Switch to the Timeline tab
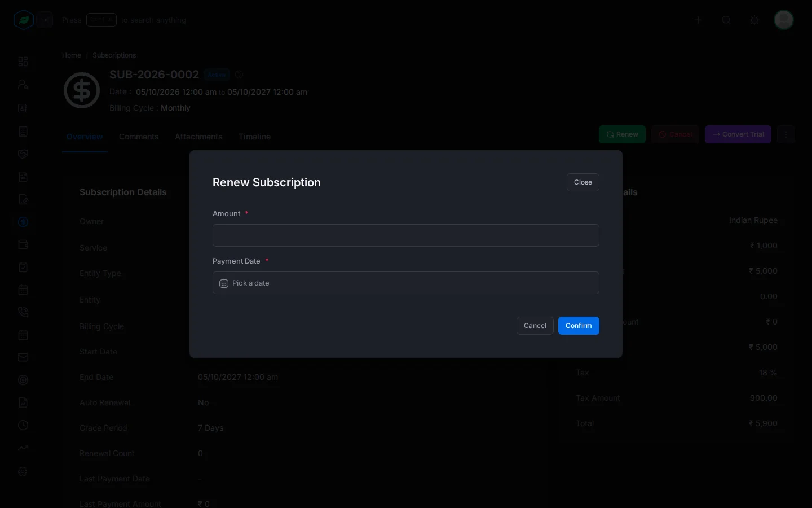Image resolution: width=812 pixels, height=508 pixels. click(x=254, y=137)
